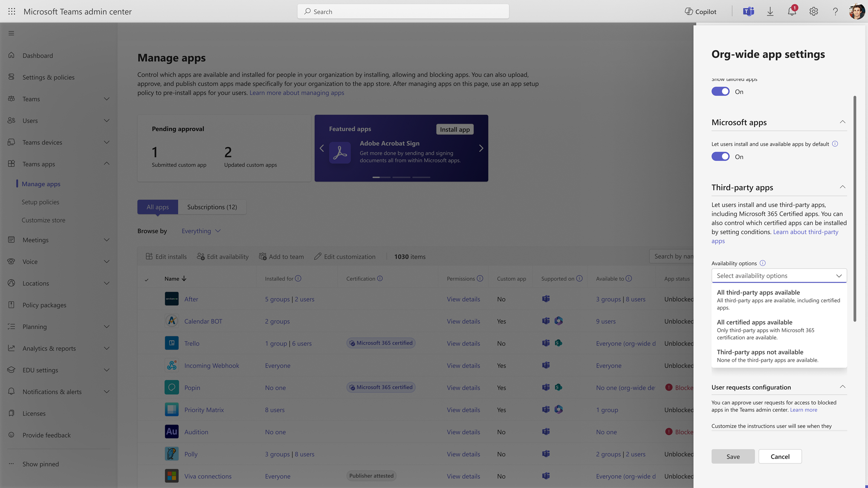This screenshot has width=868, height=488.
Task: Open the Teams app icon in header
Action: [x=748, y=11]
